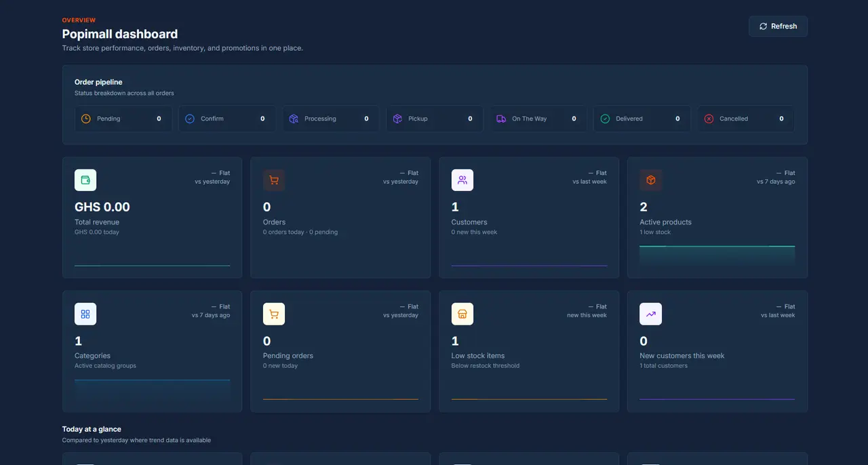Click the Cancelled x-circle icon
The height and width of the screenshot is (465, 868).
click(709, 119)
